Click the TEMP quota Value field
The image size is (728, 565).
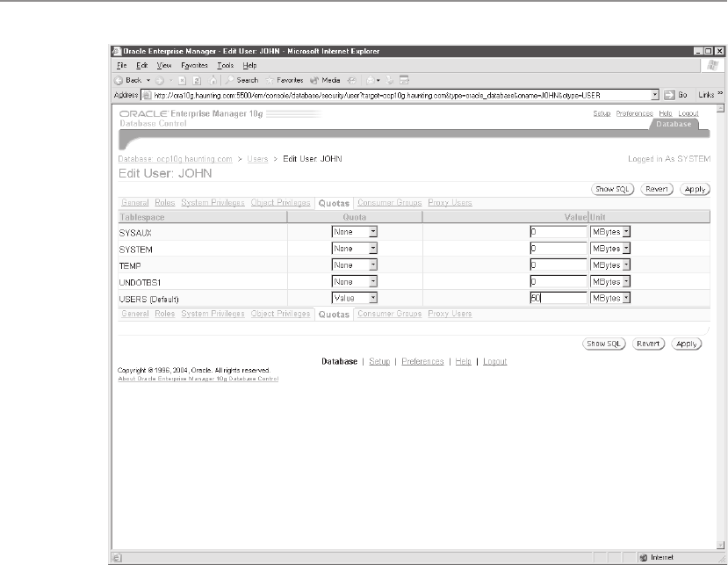pyautogui.click(x=559, y=265)
